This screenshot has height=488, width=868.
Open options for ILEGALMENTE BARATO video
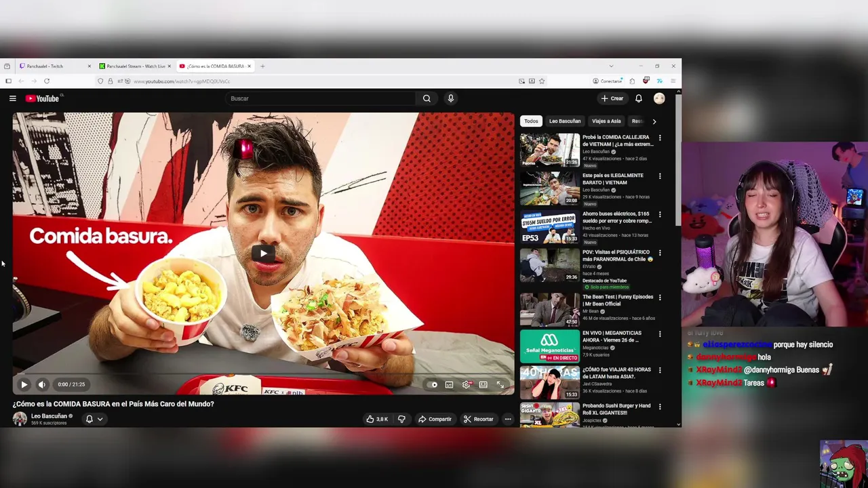pyautogui.click(x=660, y=176)
